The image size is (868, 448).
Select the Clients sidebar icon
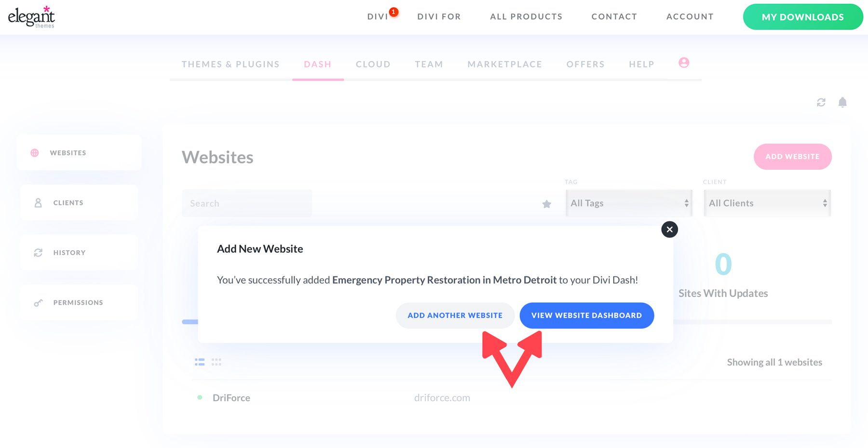38,203
